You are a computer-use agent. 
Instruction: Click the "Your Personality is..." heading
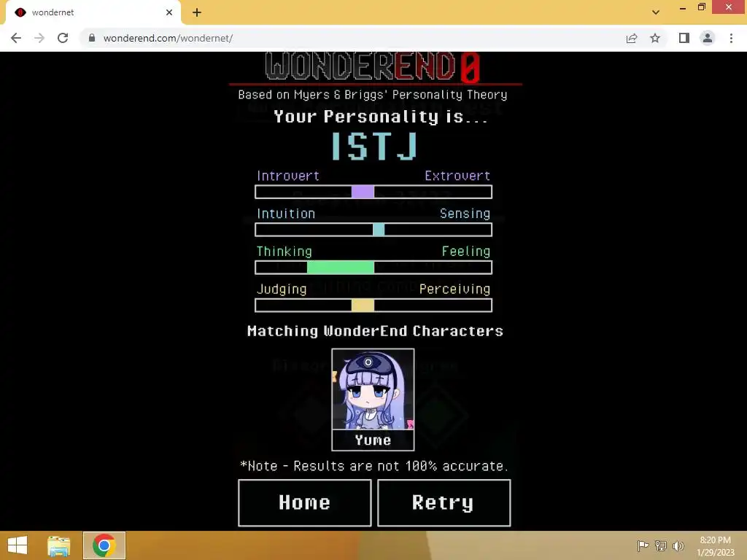pyautogui.click(x=381, y=117)
